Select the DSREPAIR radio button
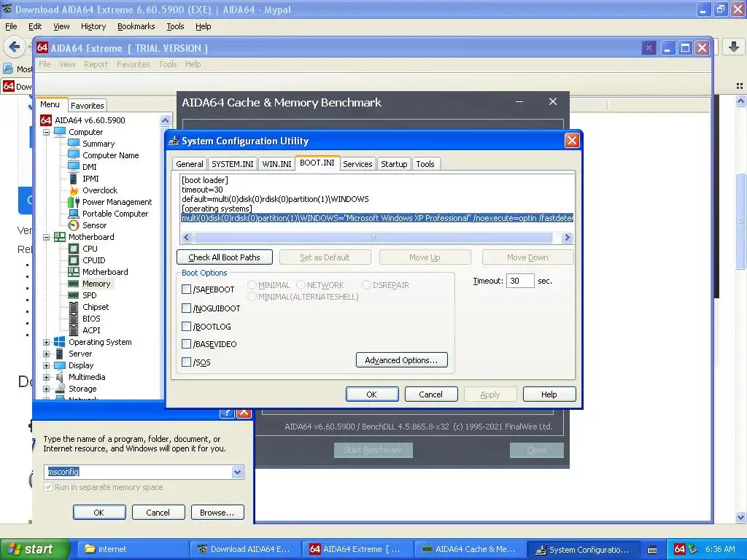This screenshot has width=747, height=560. click(366, 285)
